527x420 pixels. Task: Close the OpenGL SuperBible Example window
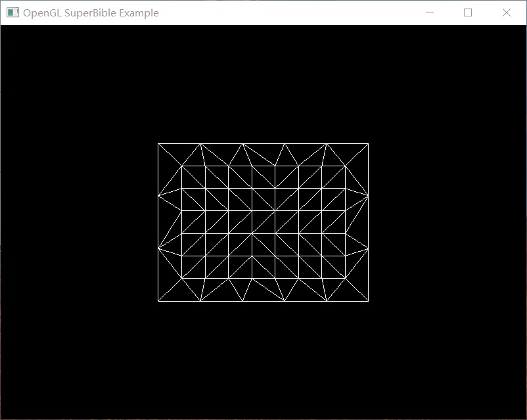click(507, 12)
